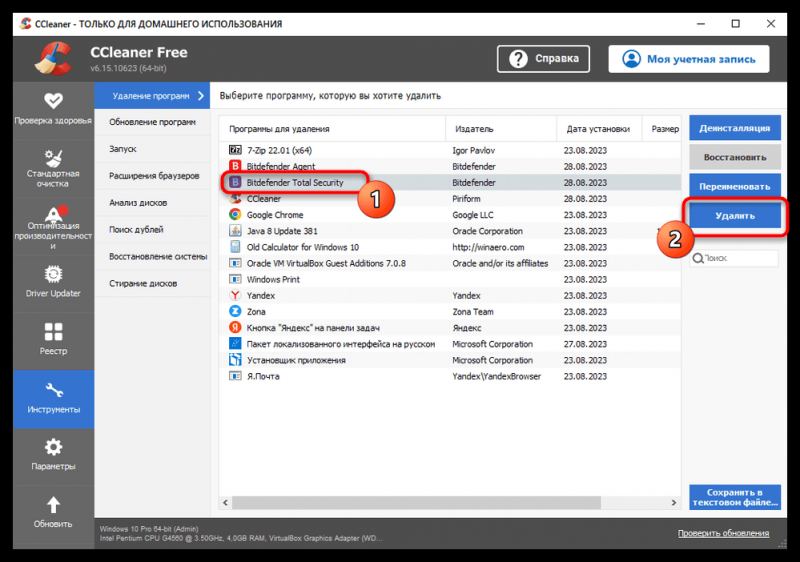The width and height of the screenshot is (800, 562).
Task: Click the Oracle VM VirtualBox icon
Action: (x=235, y=263)
